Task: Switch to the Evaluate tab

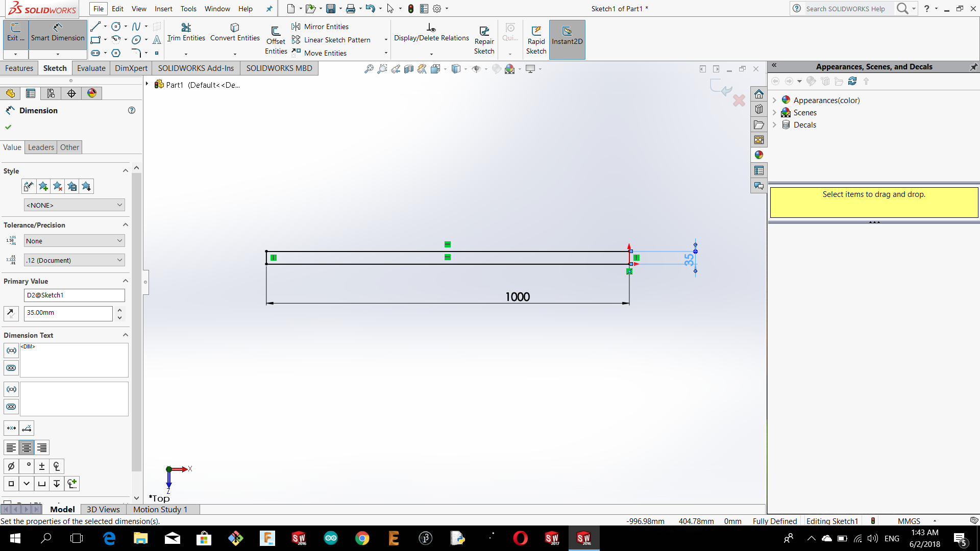Action: [x=91, y=68]
